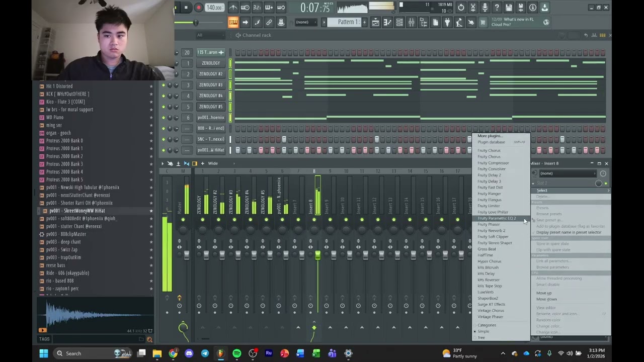The width and height of the screenshot is (644, 362).
Task: Toggle Slot 1 effect enable LED
Action: 606,184
